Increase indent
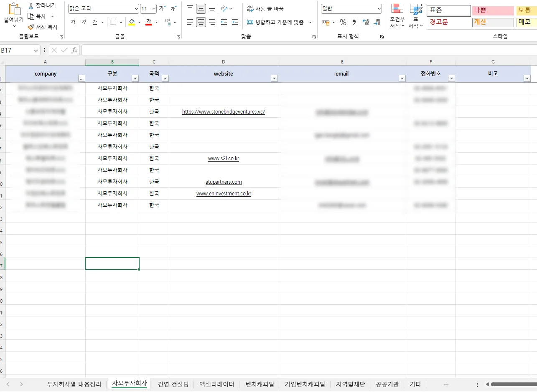Image resolution: width=537 pixels, height=392 pixels. pyautogui.click(x=235, y=22)
